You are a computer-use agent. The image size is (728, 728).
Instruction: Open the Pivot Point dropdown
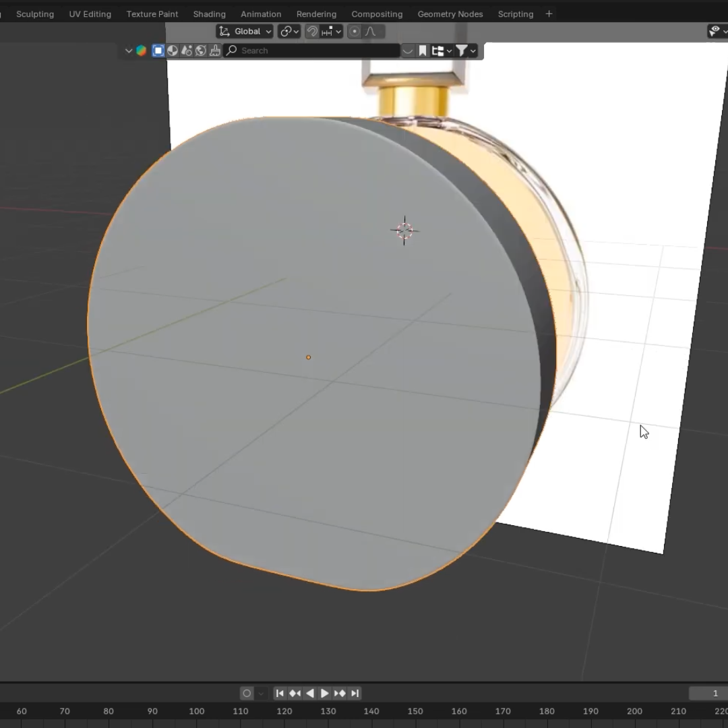coord(289,31)
